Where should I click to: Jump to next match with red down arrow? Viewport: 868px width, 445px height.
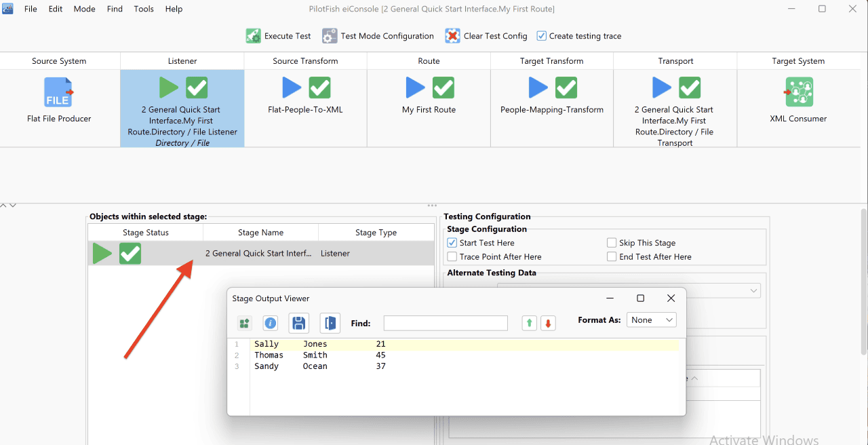click(549, 324)
